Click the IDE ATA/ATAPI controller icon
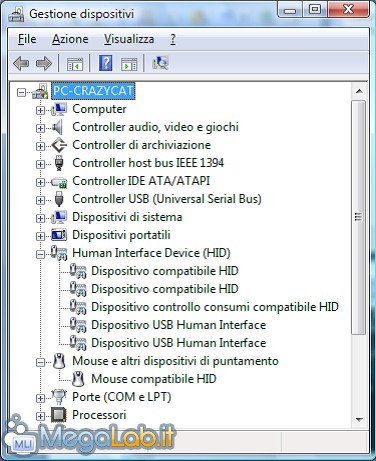The image size is (376, 461). point(59,182)
